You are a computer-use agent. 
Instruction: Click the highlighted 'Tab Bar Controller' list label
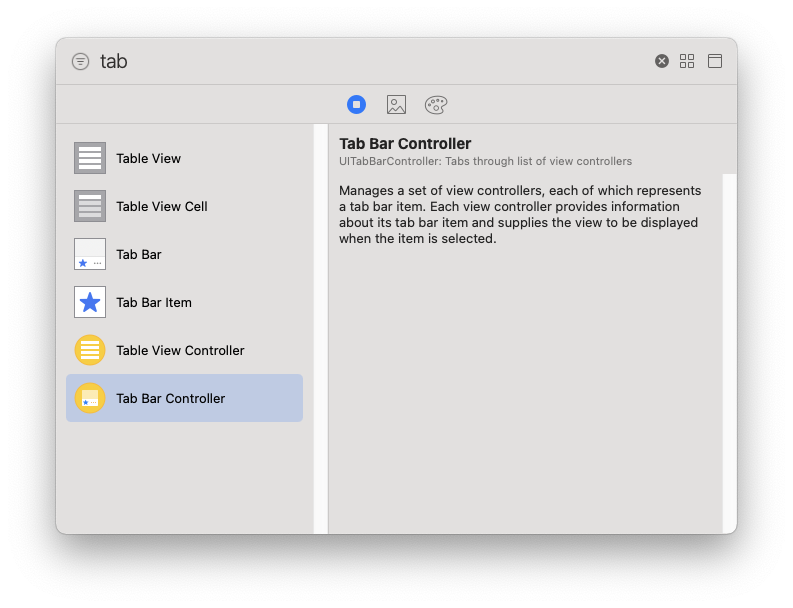[x=171, y=399]
